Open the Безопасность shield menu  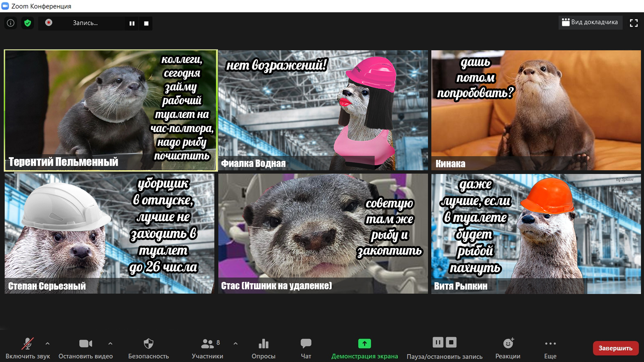coord(148,348)
